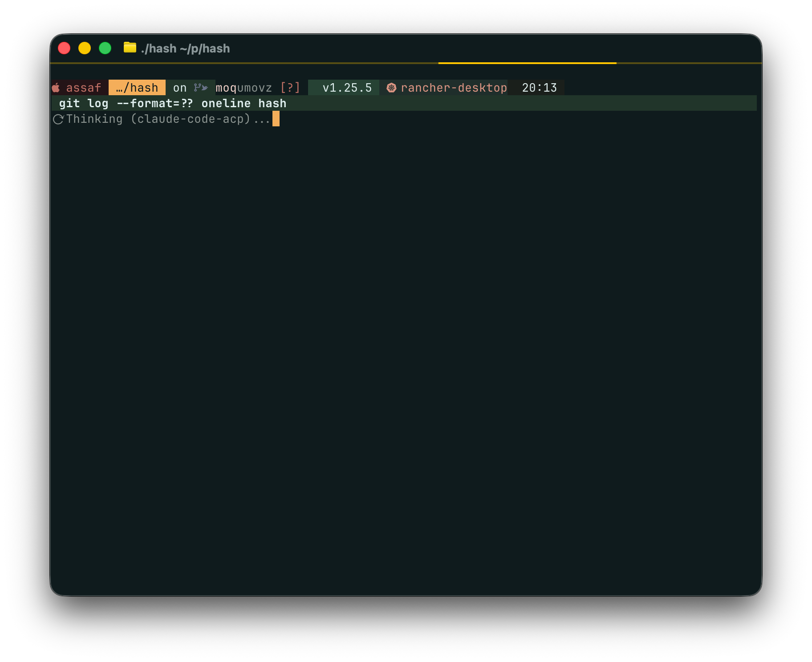The image size is (812, 662).
Task: Click the moqumovz branch name
Action: (x=244, y=88)
